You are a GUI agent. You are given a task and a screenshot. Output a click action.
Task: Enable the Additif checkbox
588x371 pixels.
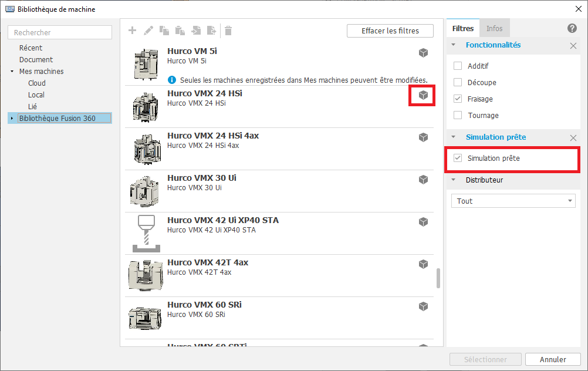[458, 66]
